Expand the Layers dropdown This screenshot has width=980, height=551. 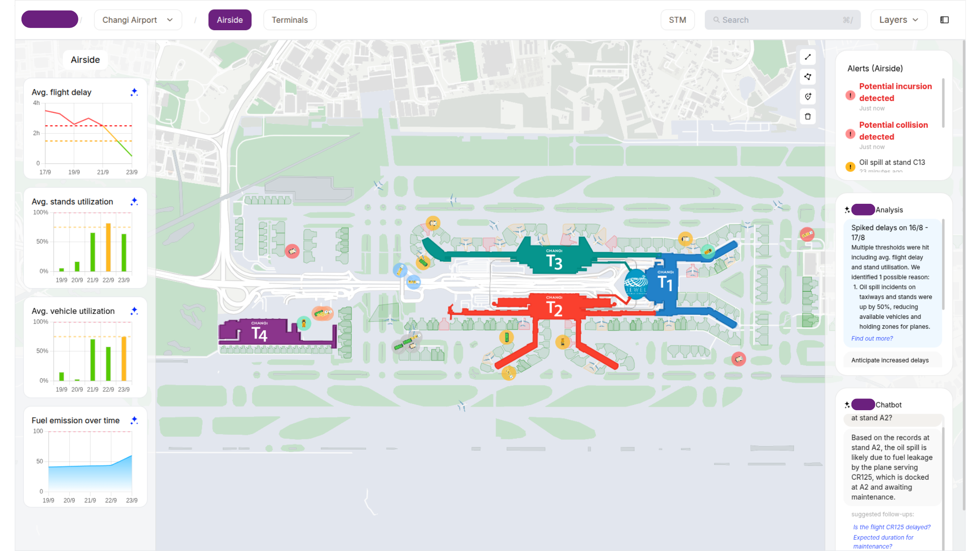click(899, 20)
